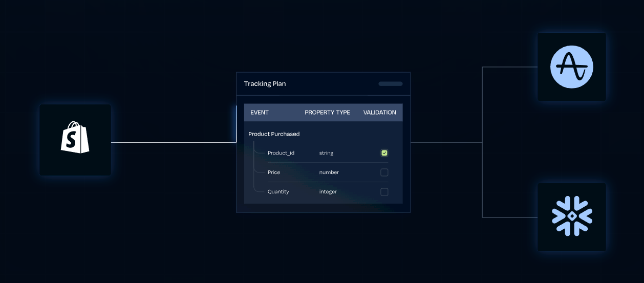
Task: Click the number type value
Action: point(329,172)
